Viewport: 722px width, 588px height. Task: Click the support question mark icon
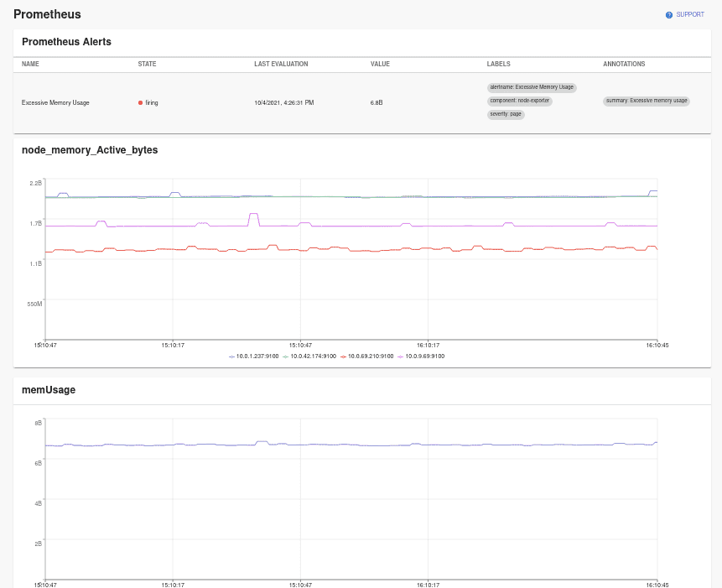click(x=669, y=15)
